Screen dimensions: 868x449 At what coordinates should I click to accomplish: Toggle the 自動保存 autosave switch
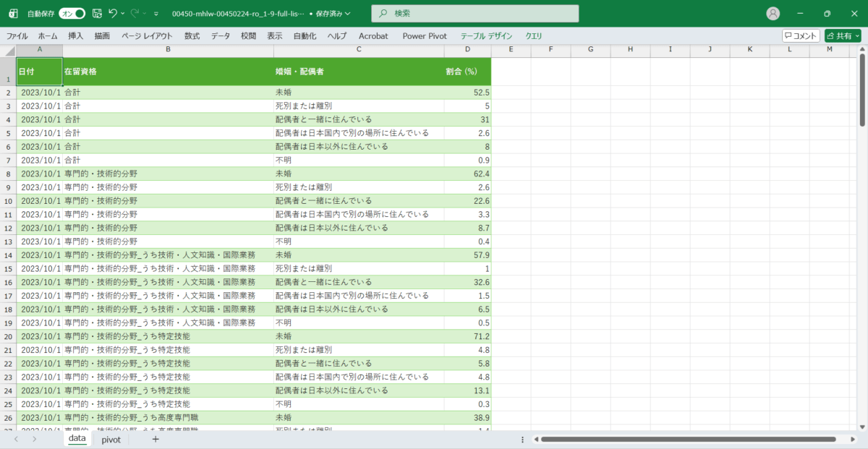[x=72, y=14]
